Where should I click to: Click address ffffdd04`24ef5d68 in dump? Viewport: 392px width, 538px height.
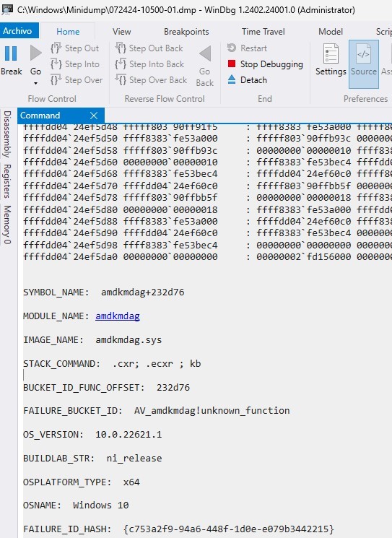coord(70,174)
